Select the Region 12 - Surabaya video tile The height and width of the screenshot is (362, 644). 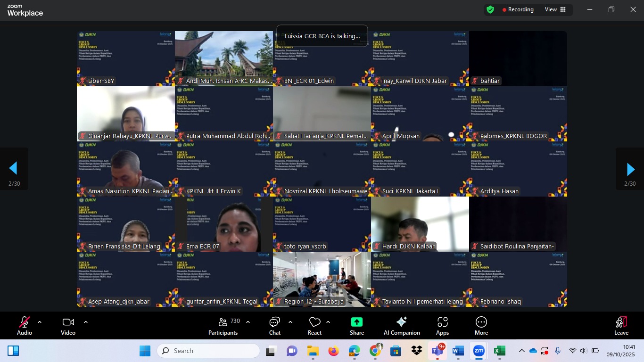click(322, 279)
